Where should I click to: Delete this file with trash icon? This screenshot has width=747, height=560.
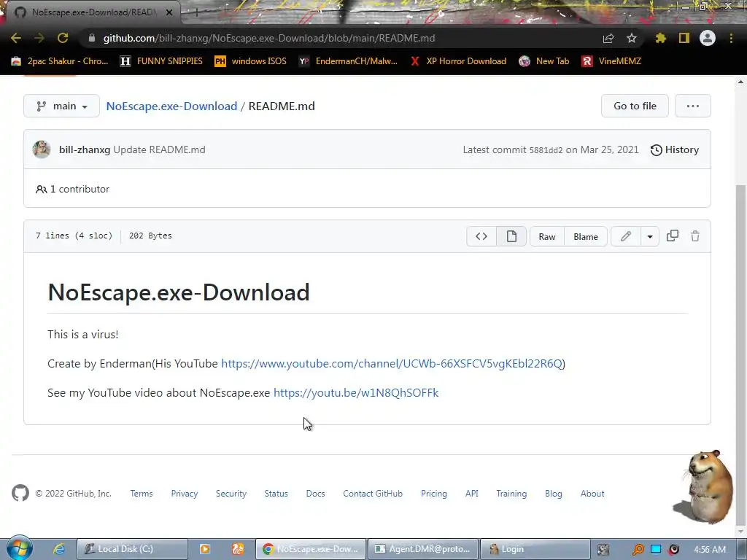(x=695, y=236)
